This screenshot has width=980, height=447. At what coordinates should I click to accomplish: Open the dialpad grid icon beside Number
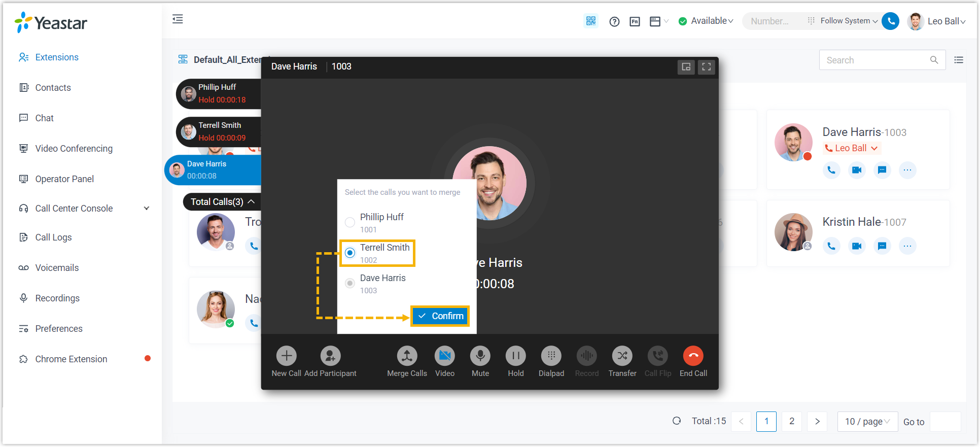click(811, 21)
